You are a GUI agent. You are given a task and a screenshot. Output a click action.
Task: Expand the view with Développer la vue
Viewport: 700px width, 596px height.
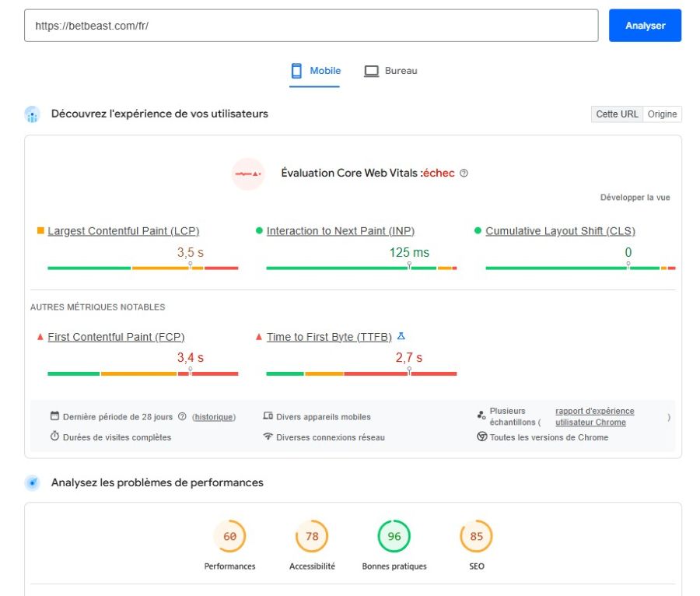635,198
